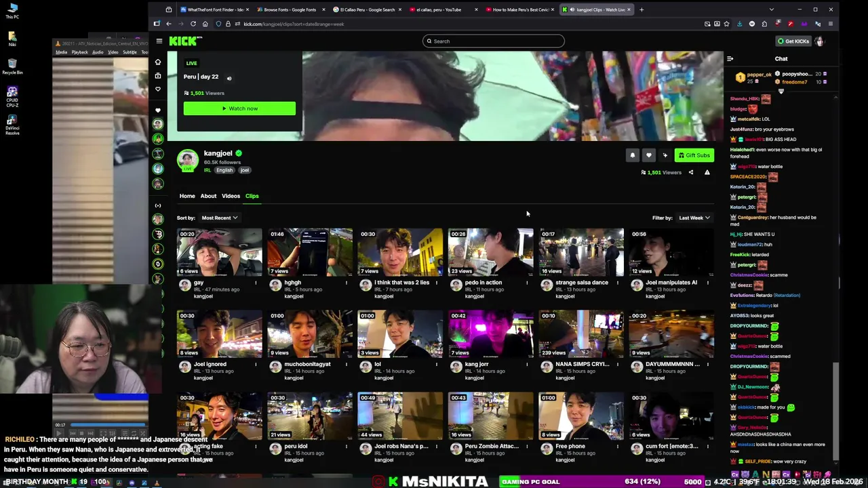Open Kick hamburger sidebar menu

tap(159, 41)
